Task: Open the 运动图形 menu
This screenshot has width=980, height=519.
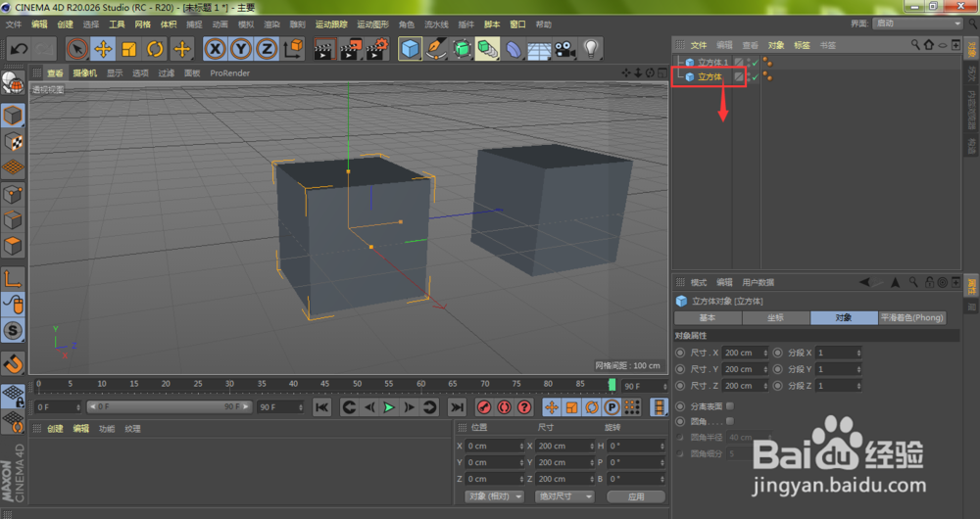Action: coord(372,24)
